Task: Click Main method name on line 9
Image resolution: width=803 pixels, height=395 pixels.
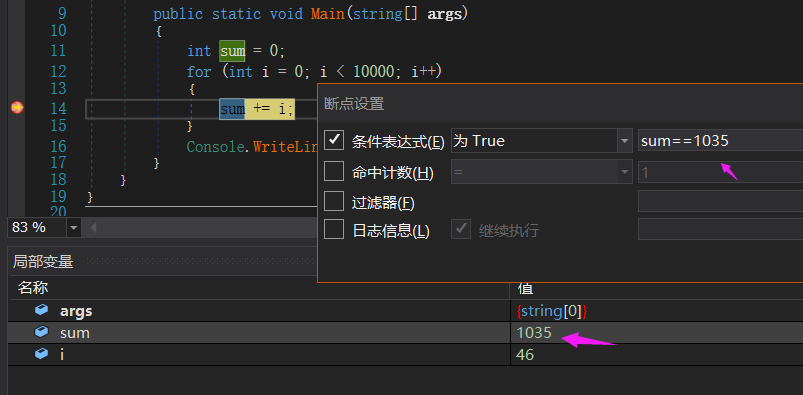Action: (327, 14)
